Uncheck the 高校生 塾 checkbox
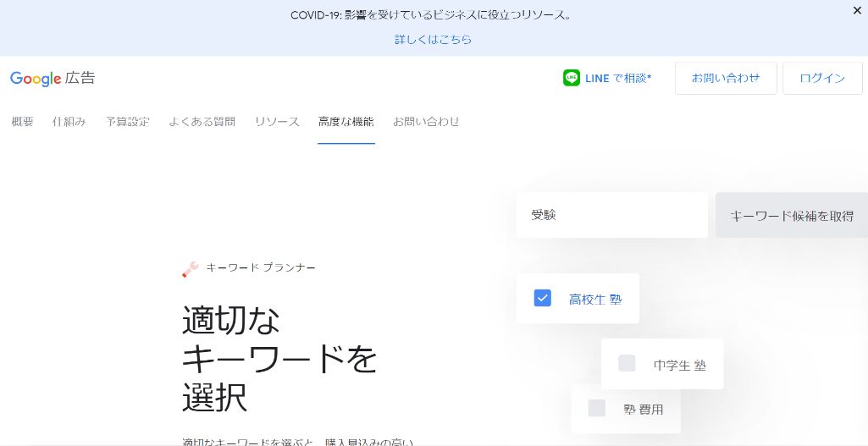Viewport: 868px width, 446px height. [543, 298]
